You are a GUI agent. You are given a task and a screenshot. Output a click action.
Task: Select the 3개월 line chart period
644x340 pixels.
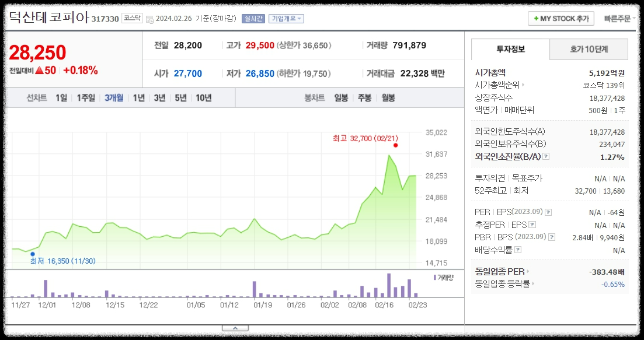pos(114,98)
